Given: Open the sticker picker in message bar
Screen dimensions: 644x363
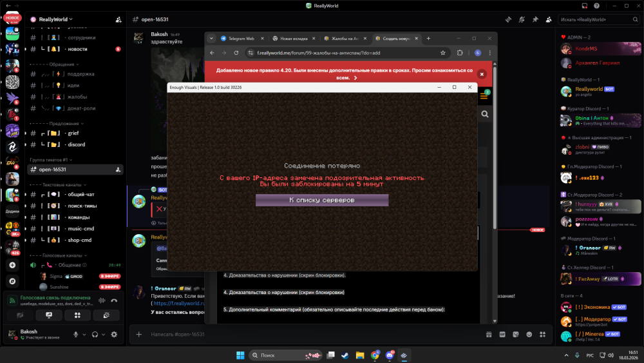Looking at the screenshot, I should 516,334.
